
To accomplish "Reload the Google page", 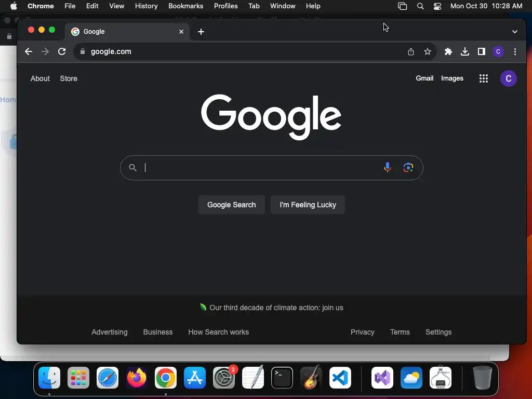I will coord(62,51).
